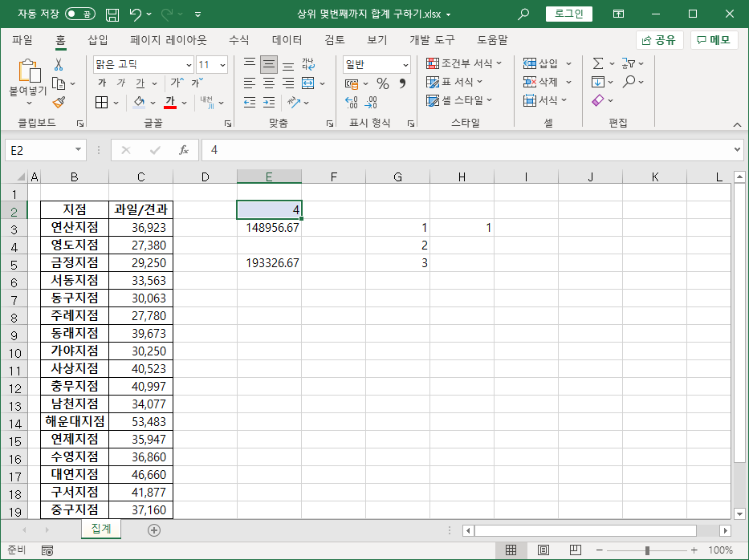
Task: Click the decrease indent icon
Action: pyautogui.click(x=250, y=102)
